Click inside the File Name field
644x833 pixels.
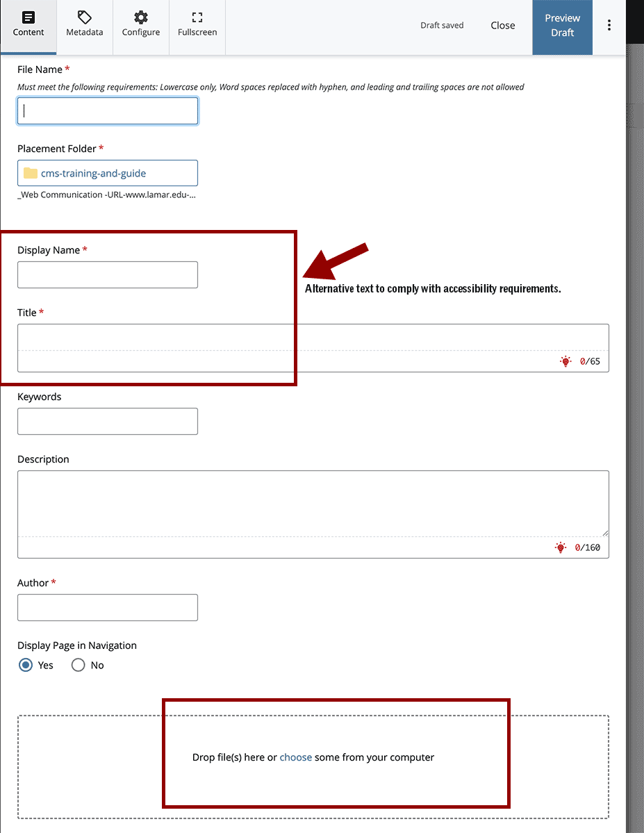point(107,110)
